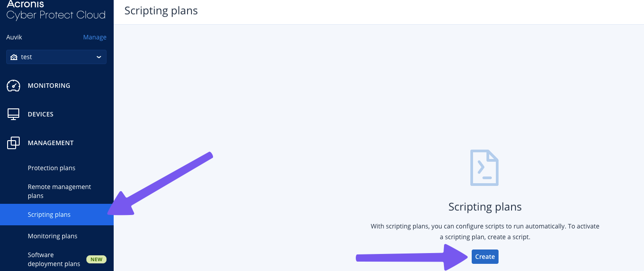Expand the tenant dropdown chevron arrow
Screen dimensions: 644x271
point(99,57)
